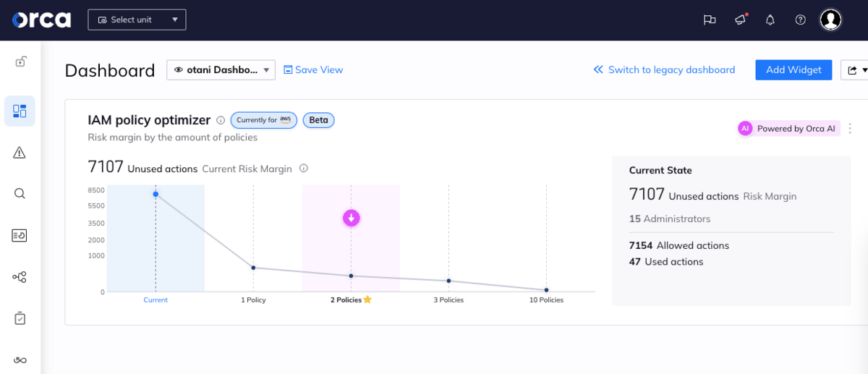Screen dimensions: 868x374
Task: Select the 2 Policies axis label
Action: tap(346, 299)
